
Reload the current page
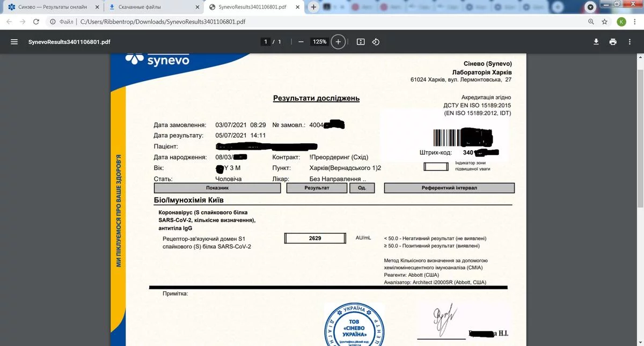click(36, 22)
